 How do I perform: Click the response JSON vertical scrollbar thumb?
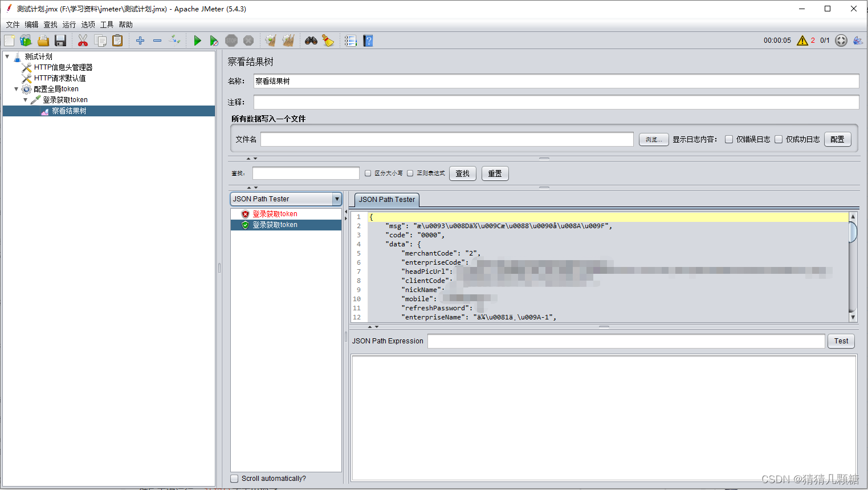(853, 232)
